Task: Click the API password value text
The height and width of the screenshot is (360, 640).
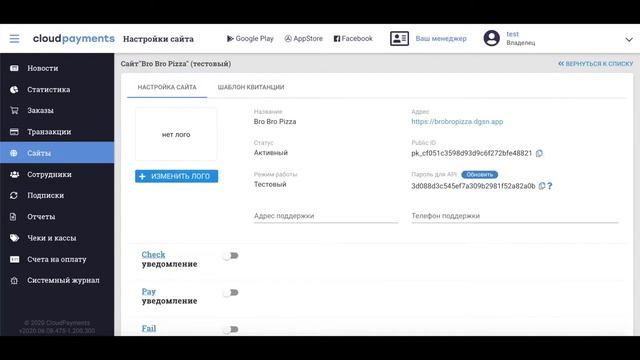Action: (x=473, y=186)
